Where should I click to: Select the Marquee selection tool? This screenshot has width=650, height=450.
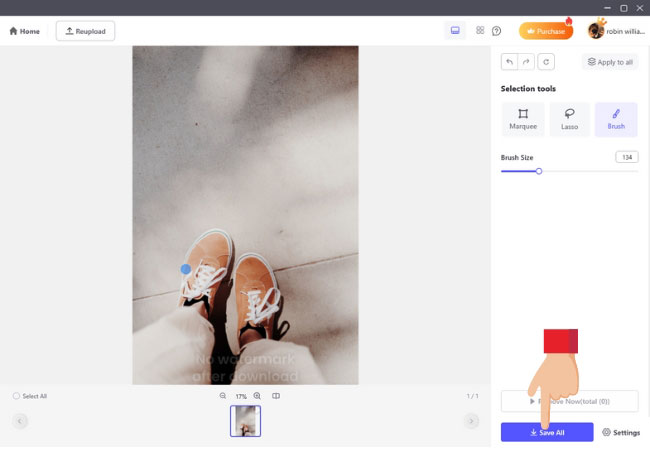tap(522, 119)
